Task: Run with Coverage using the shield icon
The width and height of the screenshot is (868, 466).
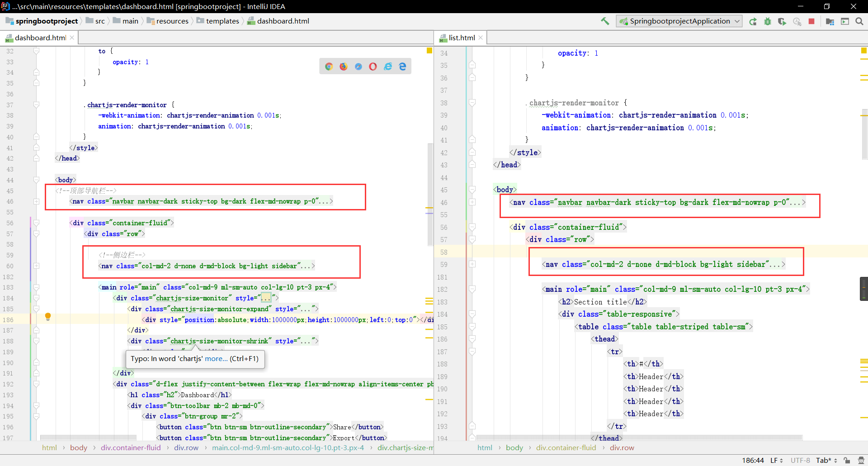Action: [782, 21]
